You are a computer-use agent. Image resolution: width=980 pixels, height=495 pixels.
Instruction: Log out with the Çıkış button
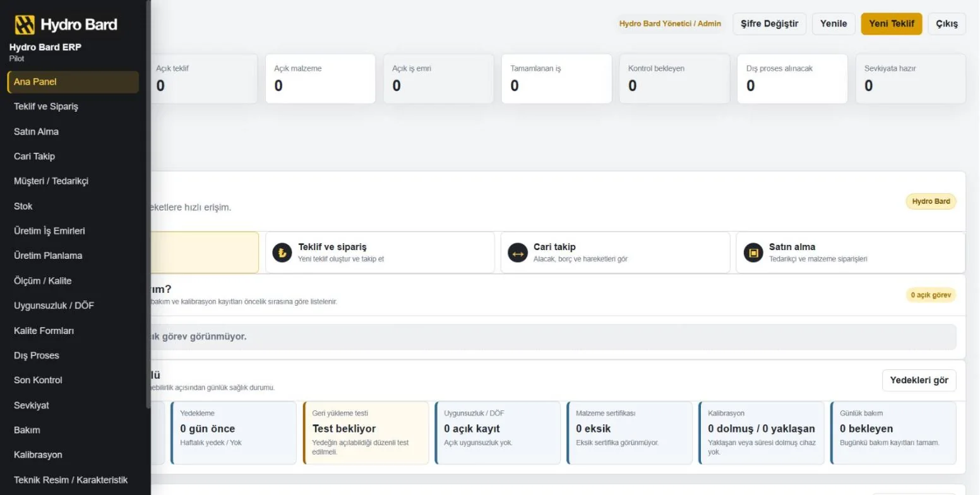947,24
